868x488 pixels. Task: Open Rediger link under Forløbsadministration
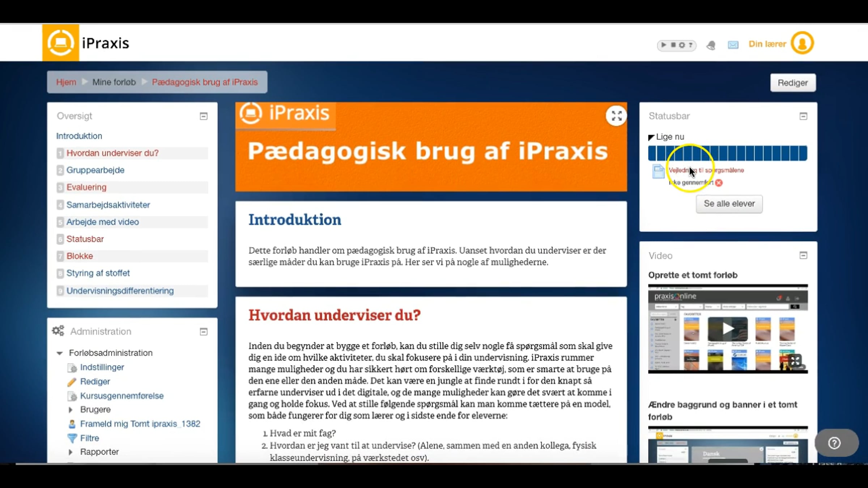click(95, 382)
